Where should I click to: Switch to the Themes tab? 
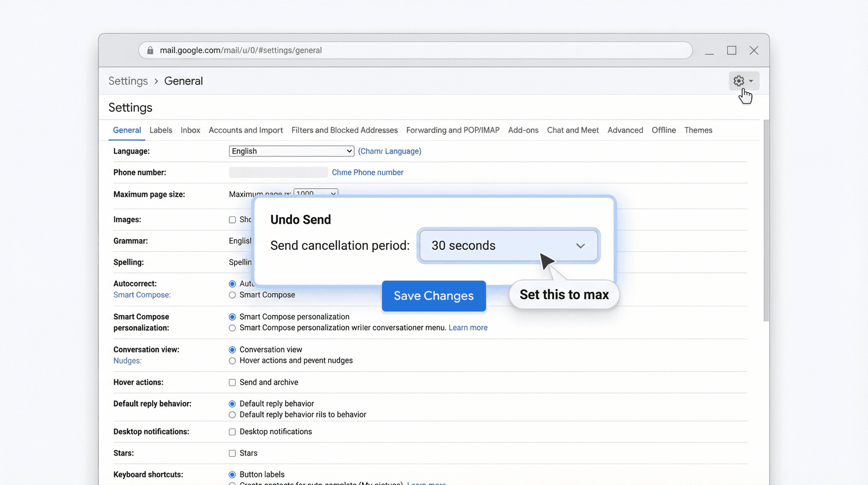[x=698, y=130]
